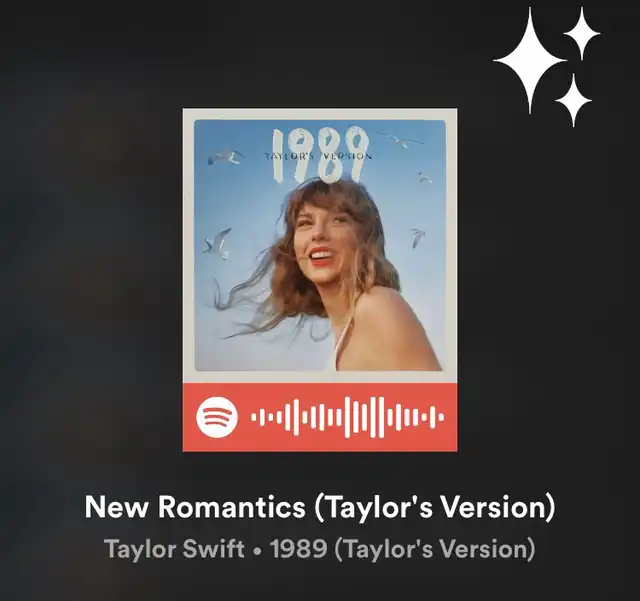Image resolution: width=640 pixels, height=601 pixels.
Task: Open the 1989 album cover photo
Action: [320, 245]
